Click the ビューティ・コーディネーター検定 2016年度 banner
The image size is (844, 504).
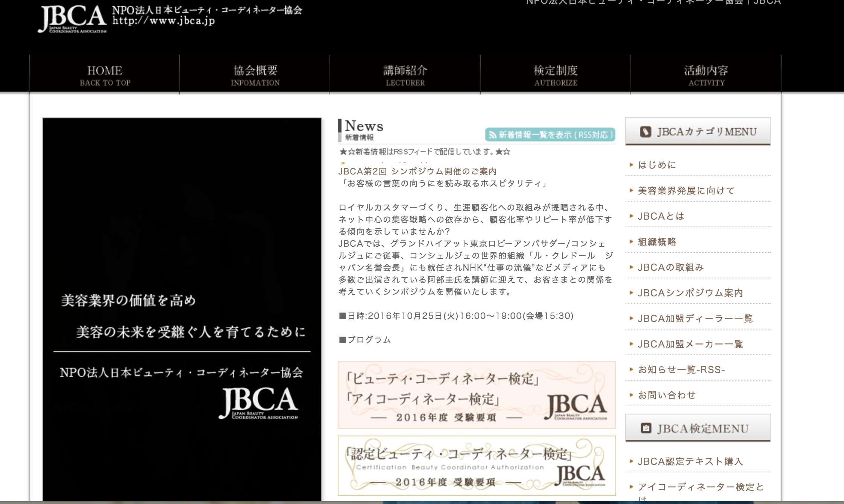point(477,395)
